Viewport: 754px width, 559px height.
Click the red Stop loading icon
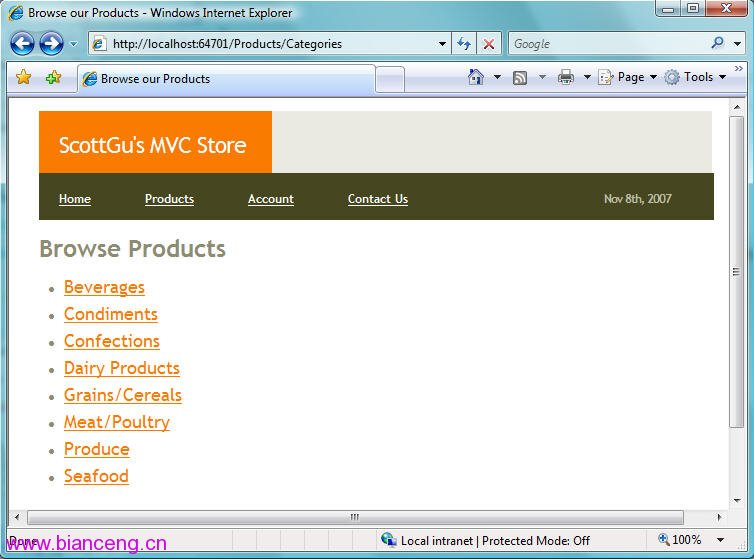click(x=489, y=44)
